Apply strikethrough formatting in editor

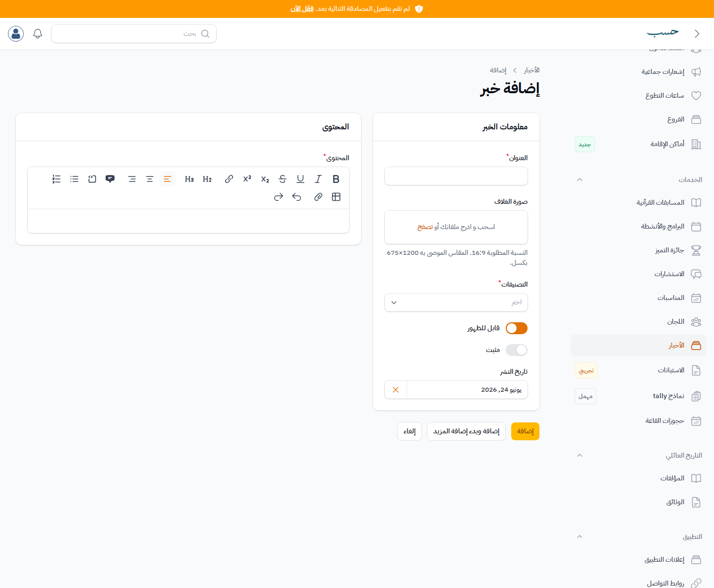283,179
